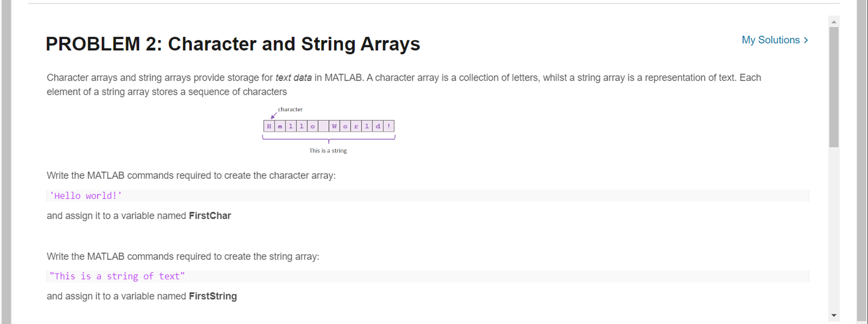Screen dimensions: 868x324
Task: Click the Hello World character array diagram
Action: [328, 126]
